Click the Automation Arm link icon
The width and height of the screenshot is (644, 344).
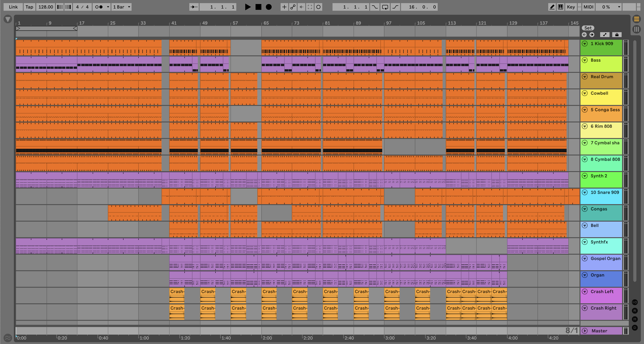(293, 7)
